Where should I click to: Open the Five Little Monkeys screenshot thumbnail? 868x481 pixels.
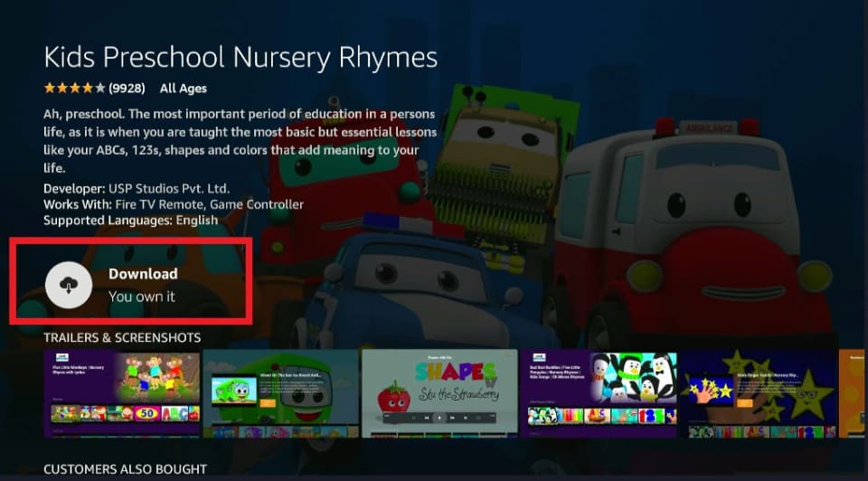pos(122,393)
